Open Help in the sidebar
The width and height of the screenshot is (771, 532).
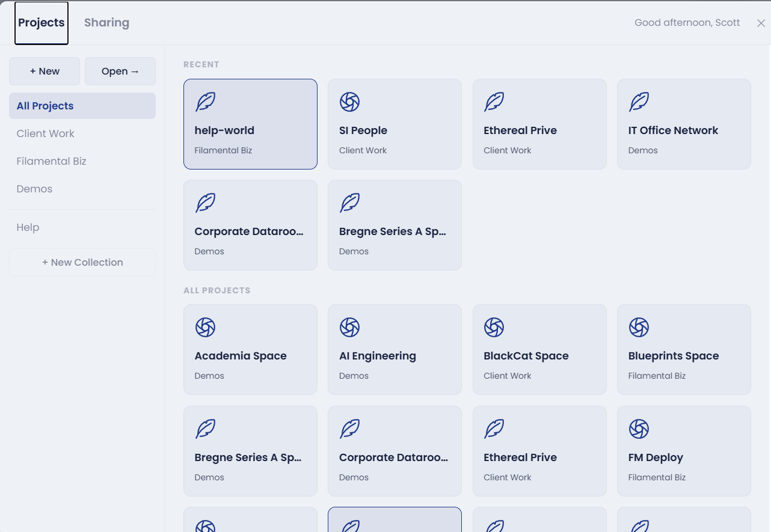(82, 227)
